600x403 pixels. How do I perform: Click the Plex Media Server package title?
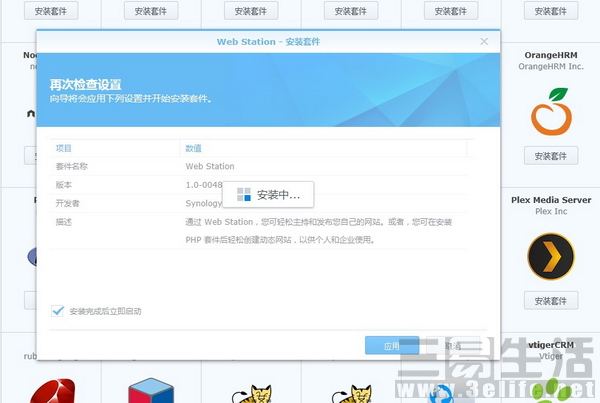551,200
